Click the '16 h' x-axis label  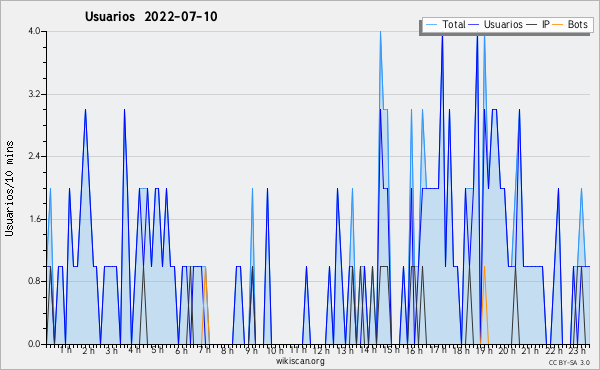tap(414, 350)
